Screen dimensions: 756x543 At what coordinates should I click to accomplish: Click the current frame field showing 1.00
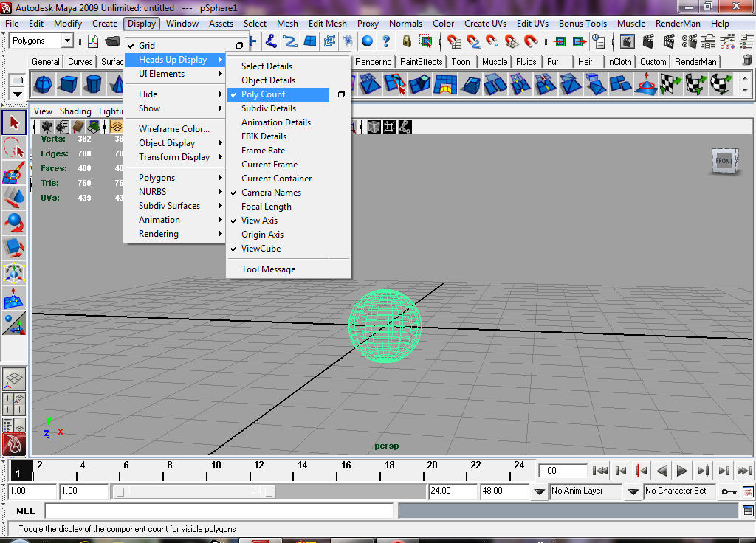click(563, 471)
